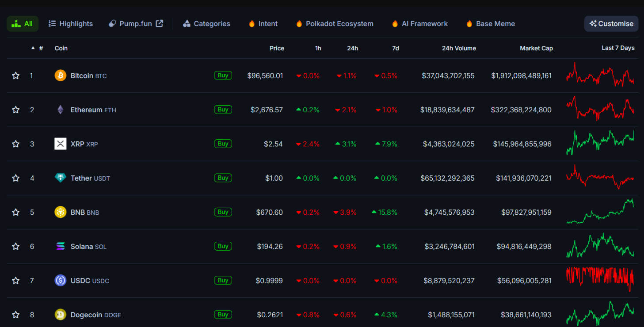
Task: Click Buy button for Solana
Action: (x=223, y=246)
